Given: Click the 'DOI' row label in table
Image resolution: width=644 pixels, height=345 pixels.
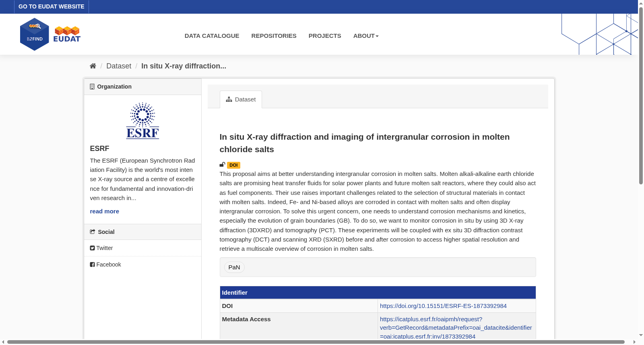Looking at the screenshot, I should [x=227, y=306].
